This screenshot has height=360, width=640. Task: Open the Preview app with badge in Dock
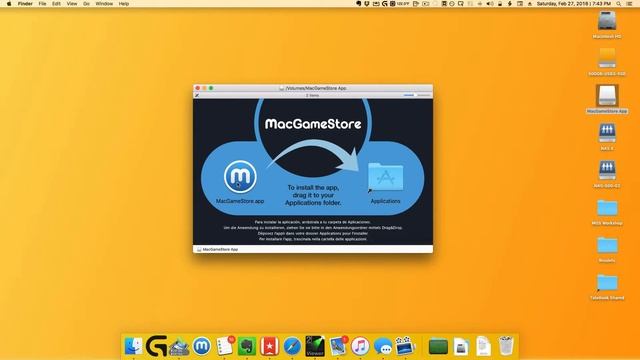tap(338, 346)
